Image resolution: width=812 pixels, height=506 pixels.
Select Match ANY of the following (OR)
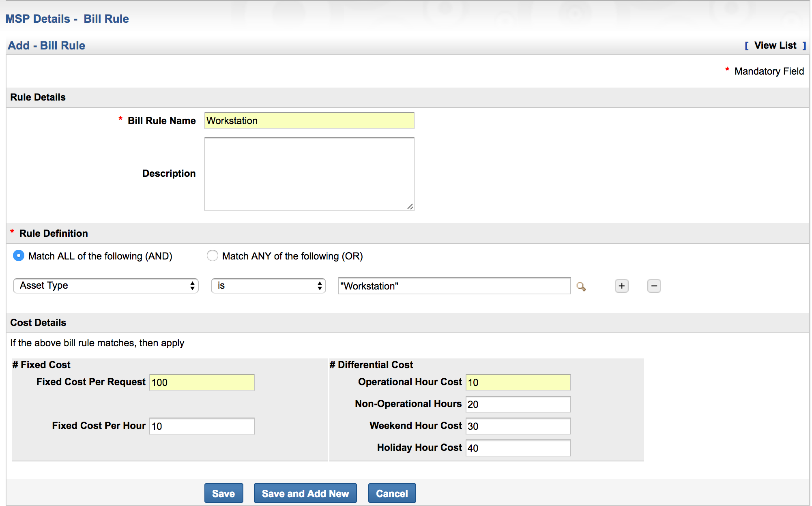213,256
